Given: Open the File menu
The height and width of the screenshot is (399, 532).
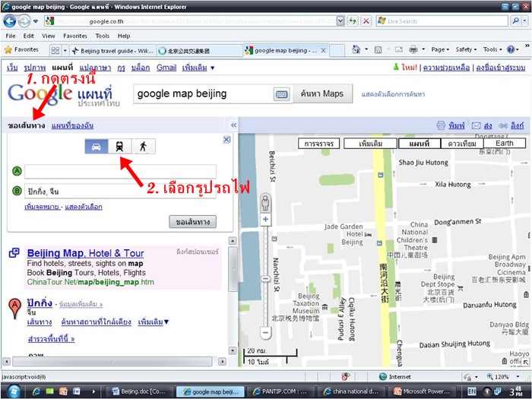Looking at the screenshot, I should (x=11, y=36).
